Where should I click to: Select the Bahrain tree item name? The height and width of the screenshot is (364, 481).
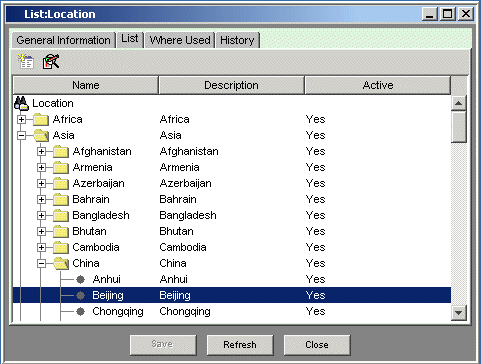91,199
